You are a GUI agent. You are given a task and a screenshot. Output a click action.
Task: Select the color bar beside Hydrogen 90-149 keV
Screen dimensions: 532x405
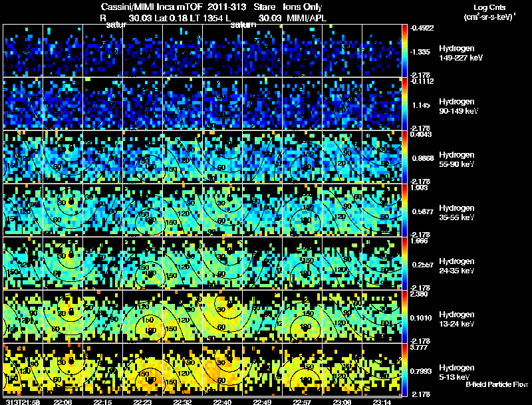pyautogui.click(x=404, y=104)
